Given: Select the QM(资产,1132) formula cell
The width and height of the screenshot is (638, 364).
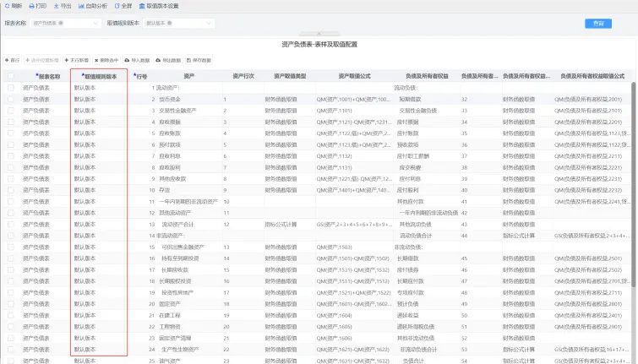Looking at the screenshot, I should pyautogui.click(x=334, y=155).
